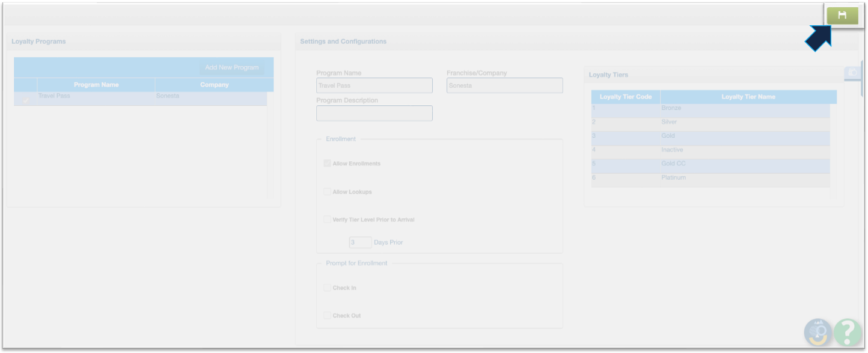Select the Gold CC tier row
Viewport: 868px width, 353px height.
(x=710, y=164)
